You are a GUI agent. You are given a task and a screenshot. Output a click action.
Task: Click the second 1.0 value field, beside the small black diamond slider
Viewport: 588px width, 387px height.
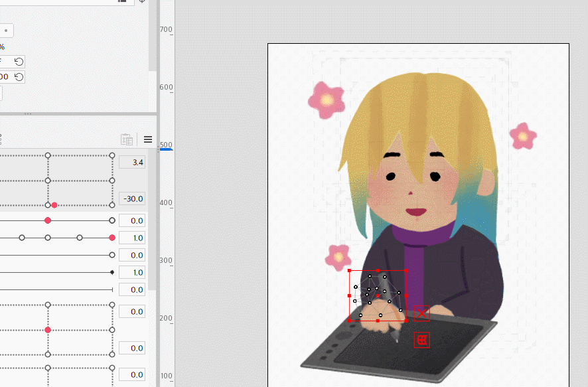pyautogui.click(x=132, y=272)
